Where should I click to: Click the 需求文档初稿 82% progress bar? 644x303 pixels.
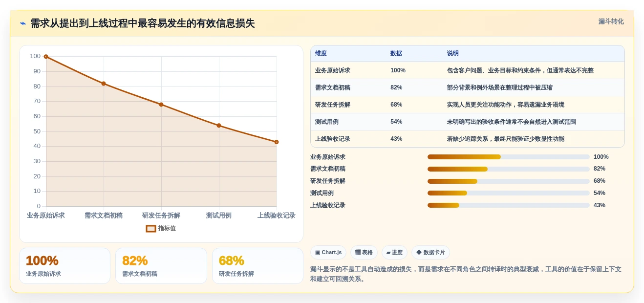click(x=509, y=169)
